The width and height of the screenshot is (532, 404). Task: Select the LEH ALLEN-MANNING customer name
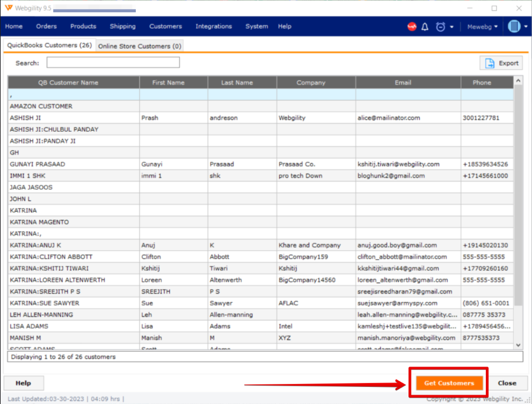tap(42, 315)
